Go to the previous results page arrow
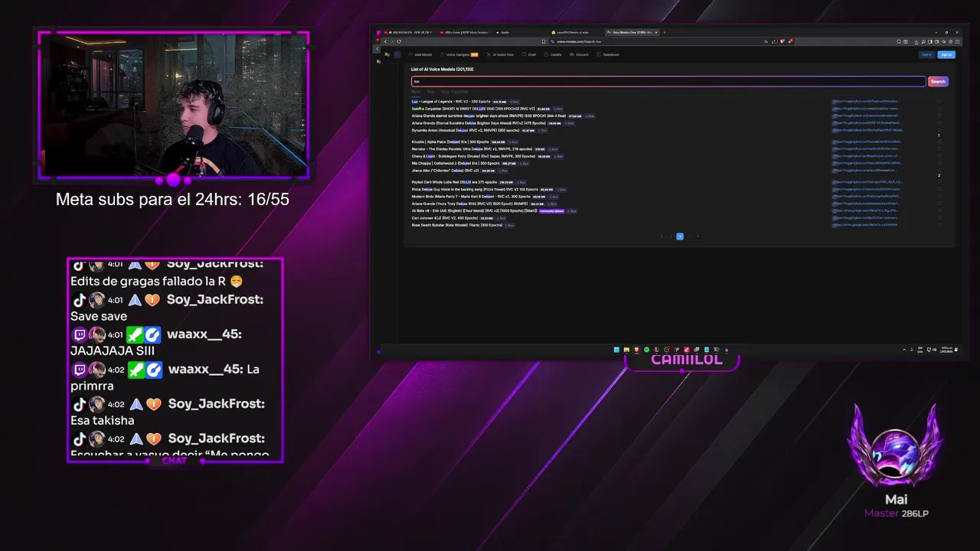This screenshot has height=551, width=980. click(x=671, y=236)
